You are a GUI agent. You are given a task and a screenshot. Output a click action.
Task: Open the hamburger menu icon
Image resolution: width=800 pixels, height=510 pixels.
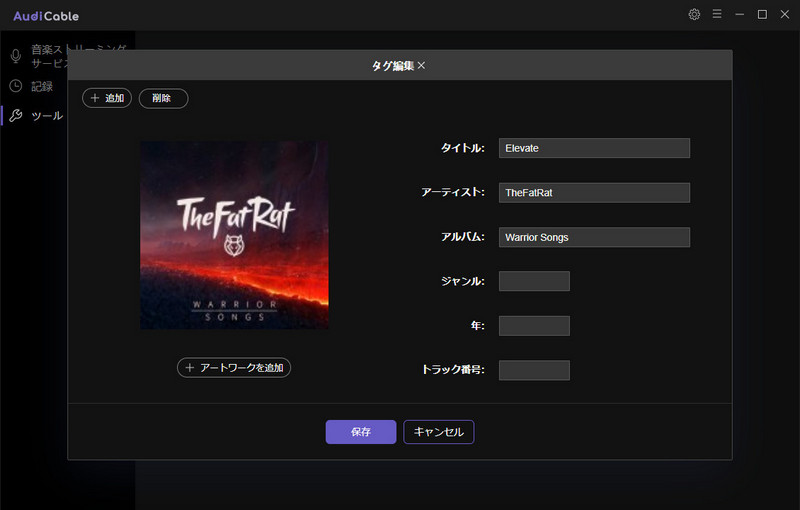717,14
